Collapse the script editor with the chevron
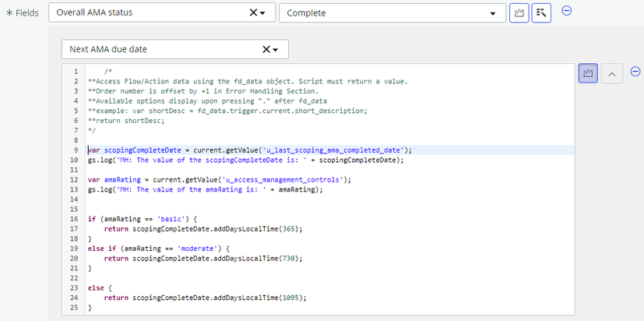 612,73
